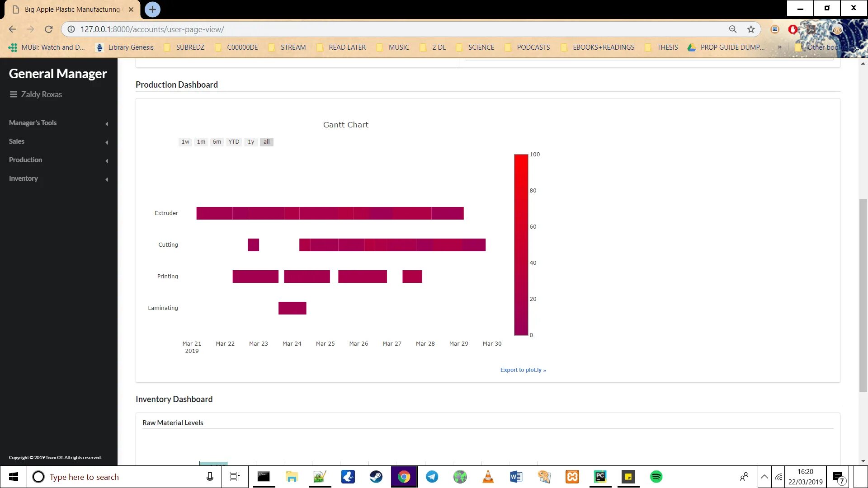Viewport: 868px width, 488px height.
Task: Open the PyCharm icon in the taskbar
Action: (x=600, y=477)
